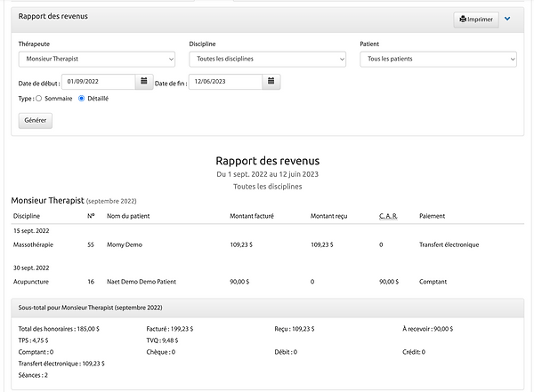
Task: Click the Transfert électronique payment cell
Action: 449,244
